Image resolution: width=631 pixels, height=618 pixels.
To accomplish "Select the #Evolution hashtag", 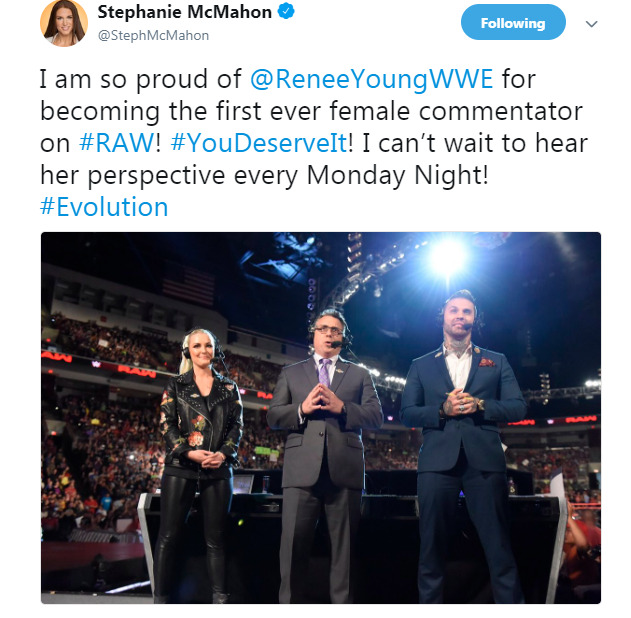I will (104, 207).
